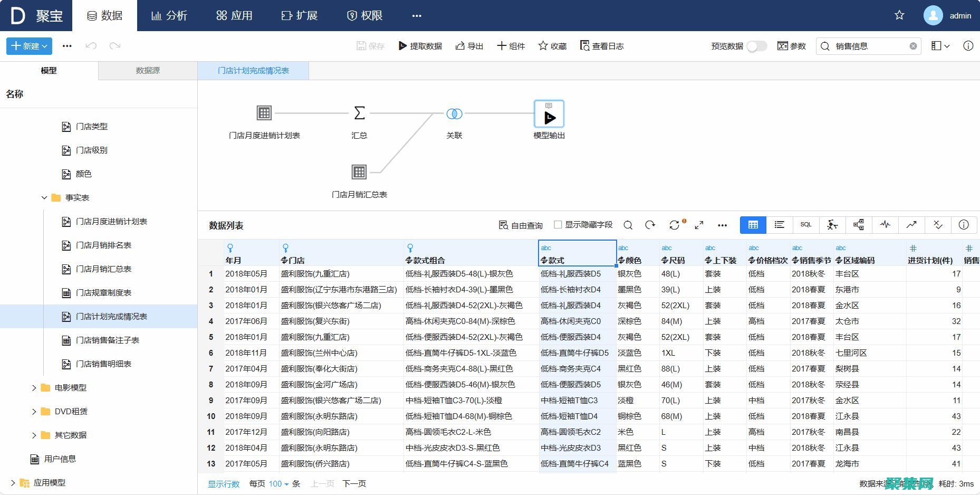Click the 提取数据 extract data icon

coord(420,46)
